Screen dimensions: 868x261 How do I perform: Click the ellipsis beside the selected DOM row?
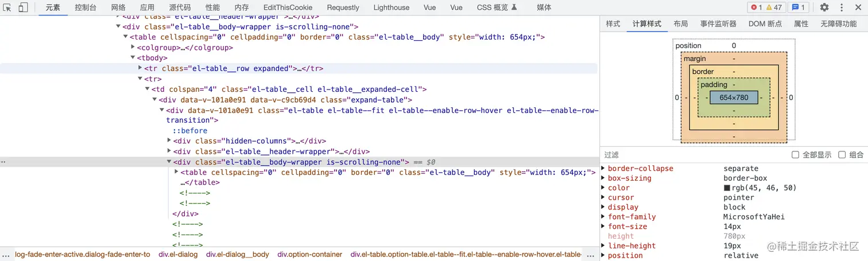point(3,162)
